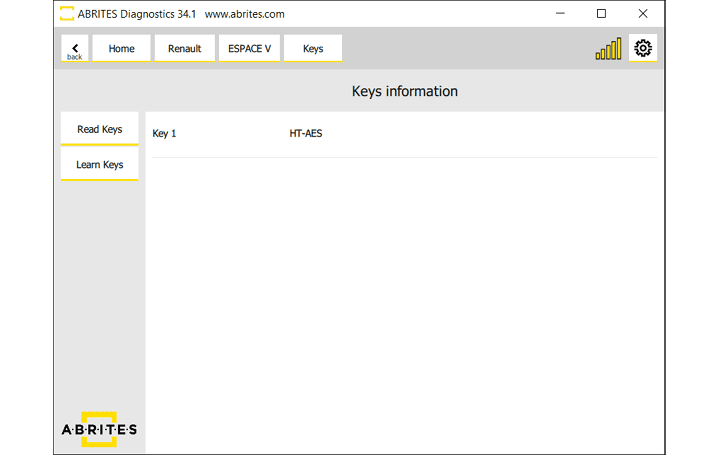Switch to the Read Keys tab
This screenshot has height=455, width=719.
[x=99, y=130]
